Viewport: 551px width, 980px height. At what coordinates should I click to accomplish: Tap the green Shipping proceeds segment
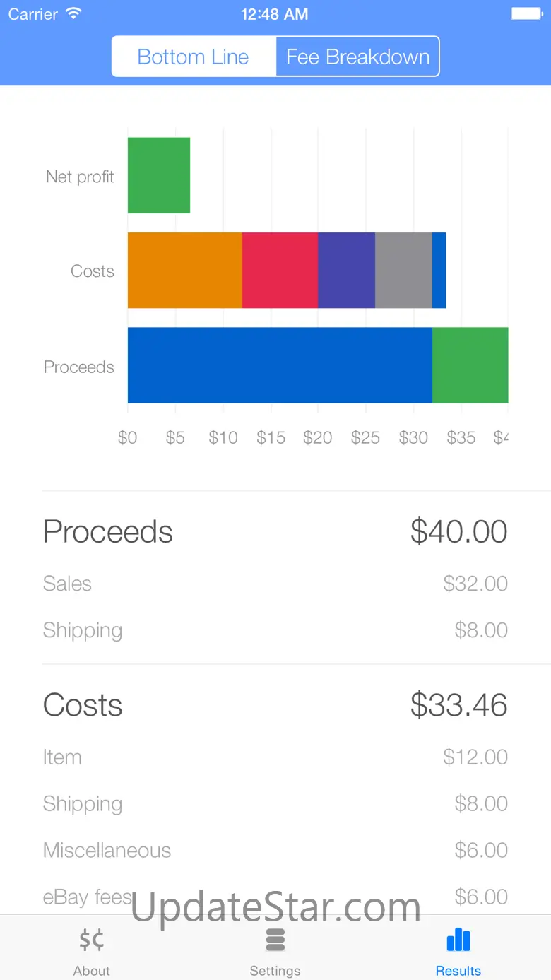tap(470, 365)
